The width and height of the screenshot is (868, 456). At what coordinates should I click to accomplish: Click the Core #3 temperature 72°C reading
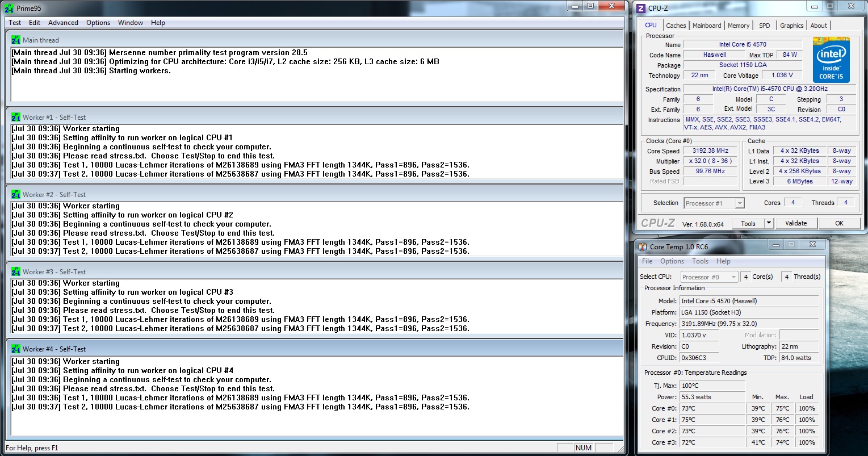[x=712, y=442]
